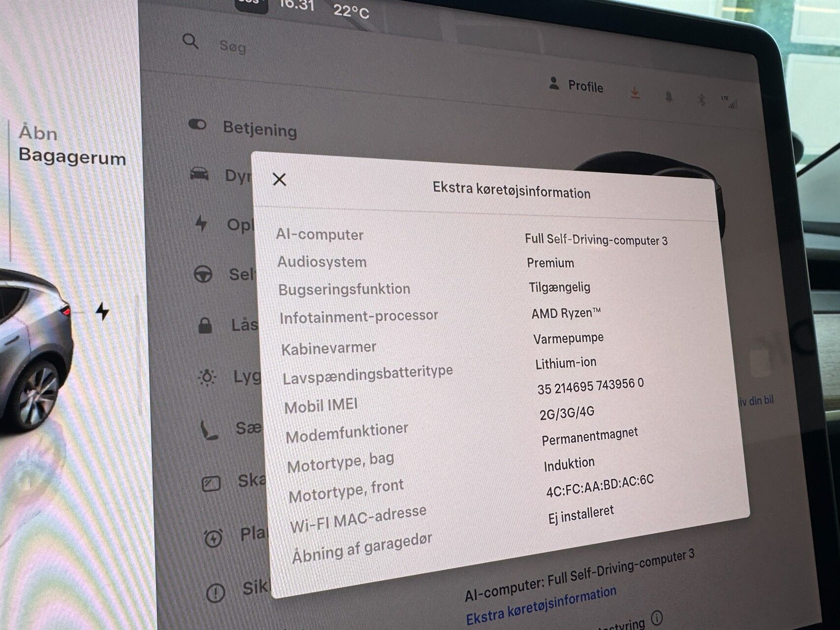Select the AMD Ryzen value
840x630 pixels.
click(566, 314)
